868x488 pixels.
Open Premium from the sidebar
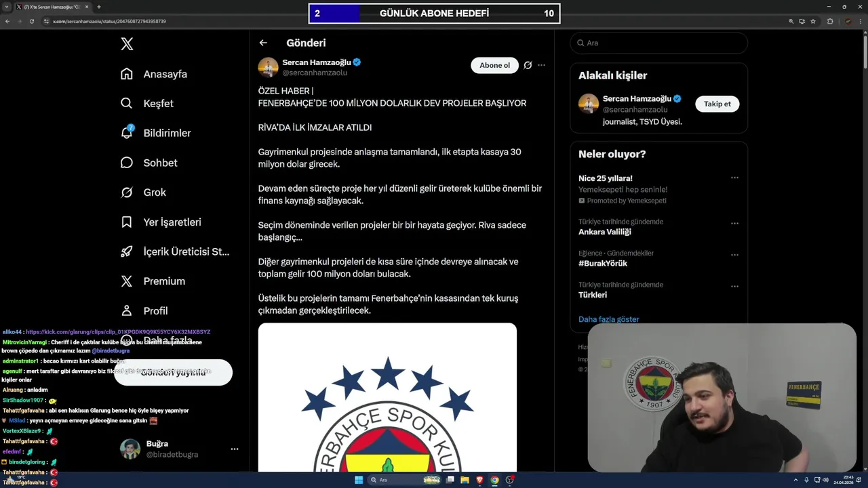click(x=153, y=281)
